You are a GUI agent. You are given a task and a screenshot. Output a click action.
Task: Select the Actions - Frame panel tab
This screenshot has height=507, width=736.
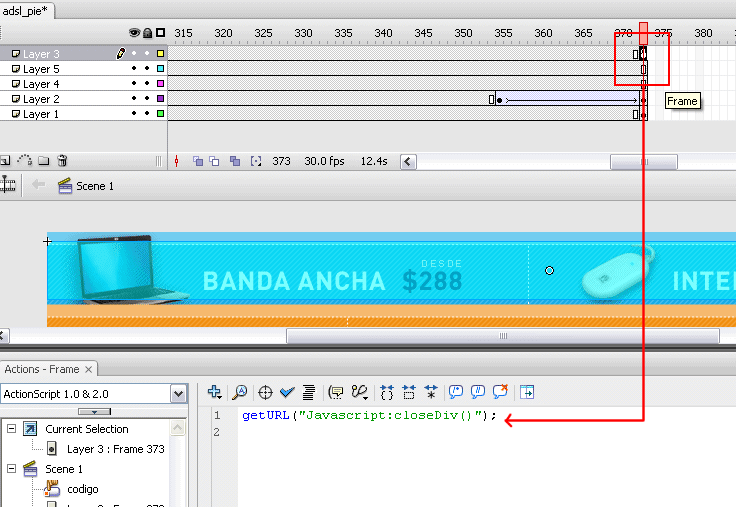(40, 369)
